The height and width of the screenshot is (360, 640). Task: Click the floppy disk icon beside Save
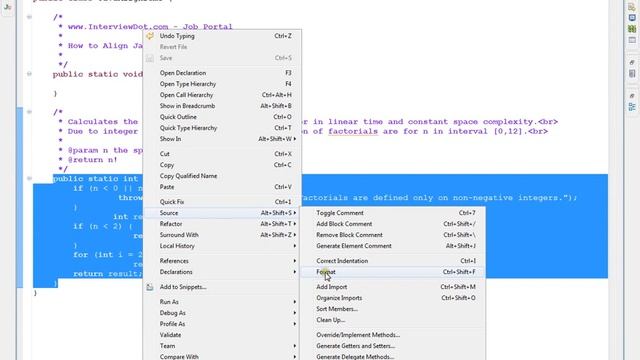click(150, 58)
